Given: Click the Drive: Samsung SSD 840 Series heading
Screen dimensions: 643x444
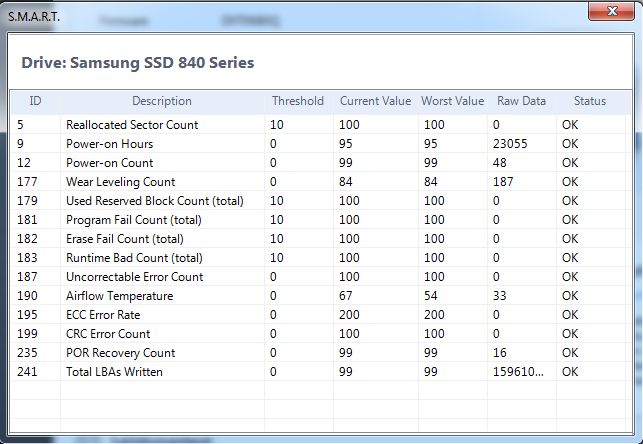Looking at the screenshot, I should pyautogui.click(x=137, y=63).
